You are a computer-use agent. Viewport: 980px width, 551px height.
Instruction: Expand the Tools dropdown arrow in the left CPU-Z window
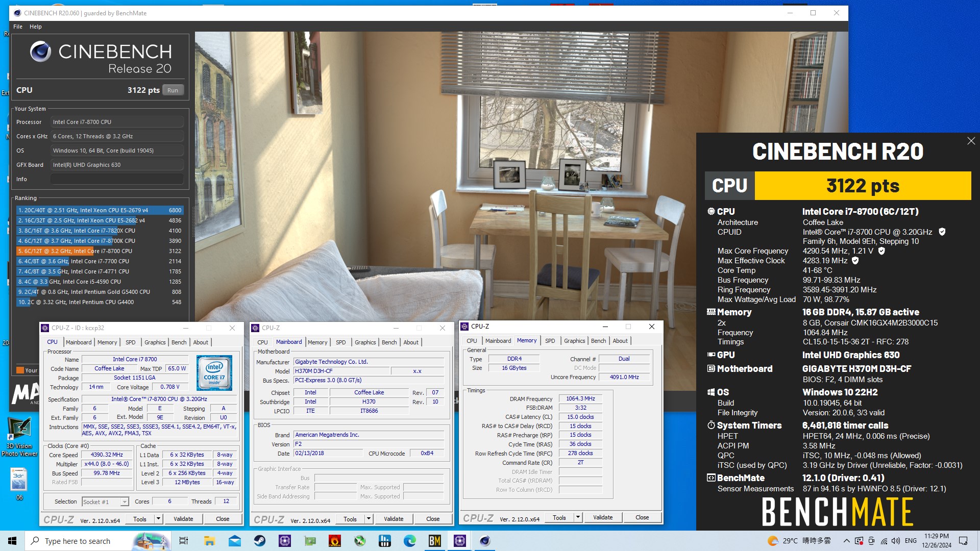(158, 519)
